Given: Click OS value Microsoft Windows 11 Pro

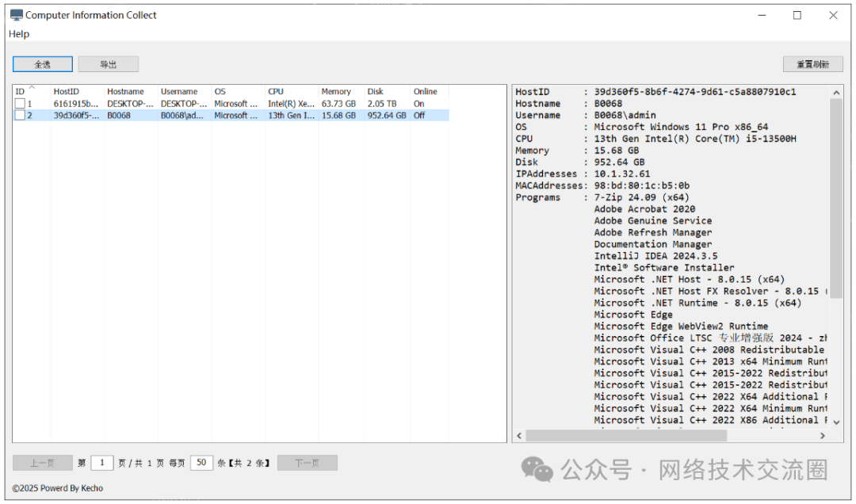Looking at the screenshot, I should click(681, 127).
